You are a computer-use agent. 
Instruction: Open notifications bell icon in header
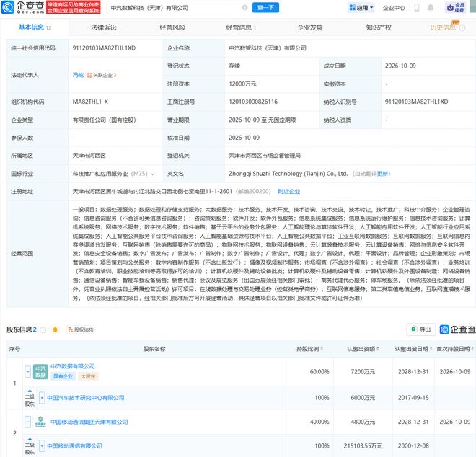(x=431, y=8)
